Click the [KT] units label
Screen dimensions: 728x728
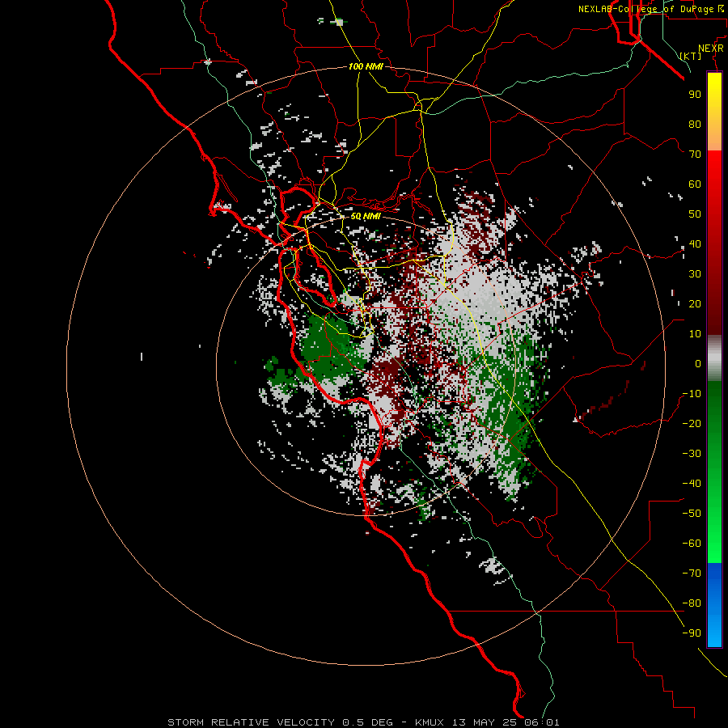tap(691, 56)
